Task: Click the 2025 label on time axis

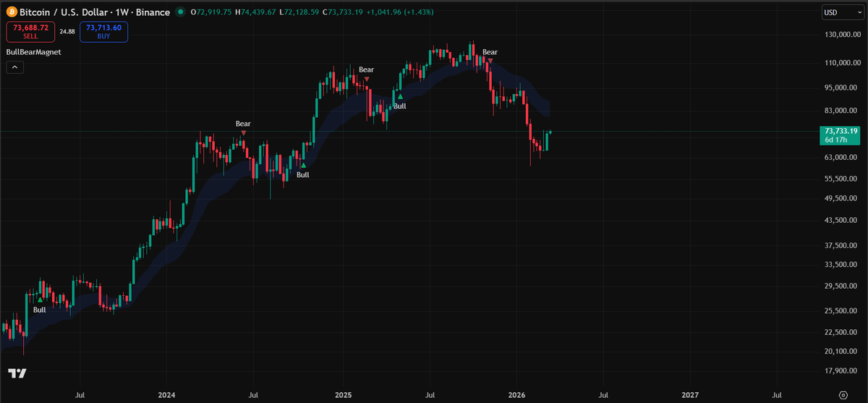Action: pos(344,395)
